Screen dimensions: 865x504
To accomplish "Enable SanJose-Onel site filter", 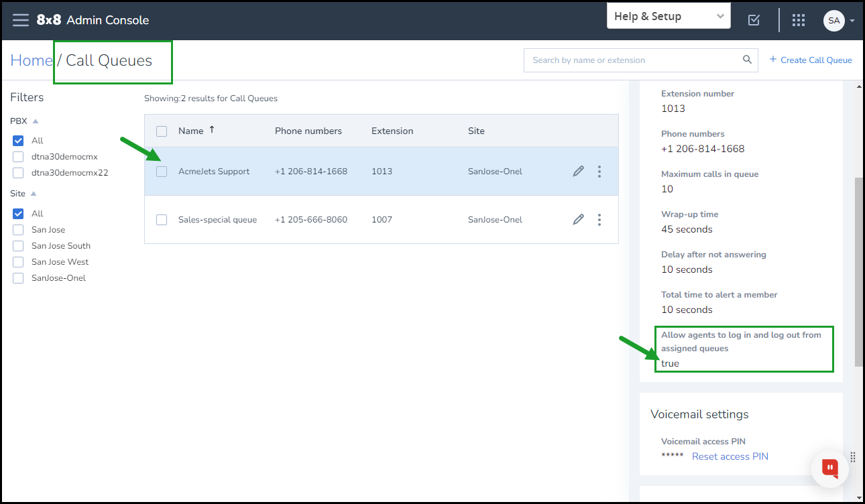I will coord(18,278).
